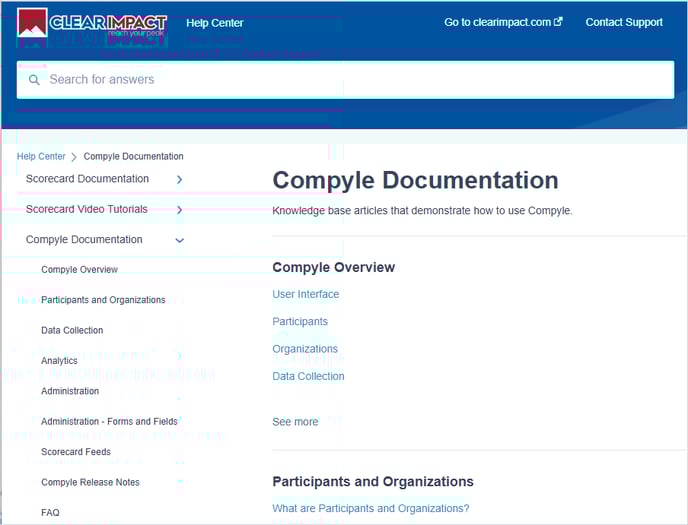Open Analytics in sidebar

(59, 361)
